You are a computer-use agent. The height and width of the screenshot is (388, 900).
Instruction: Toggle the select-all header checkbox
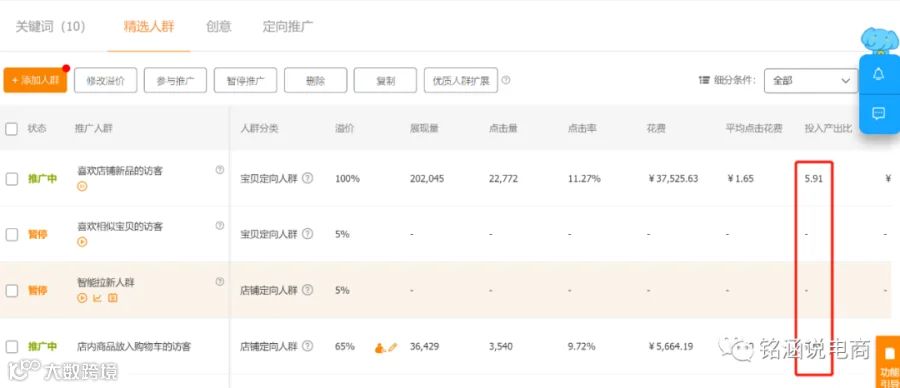(11, 129)
